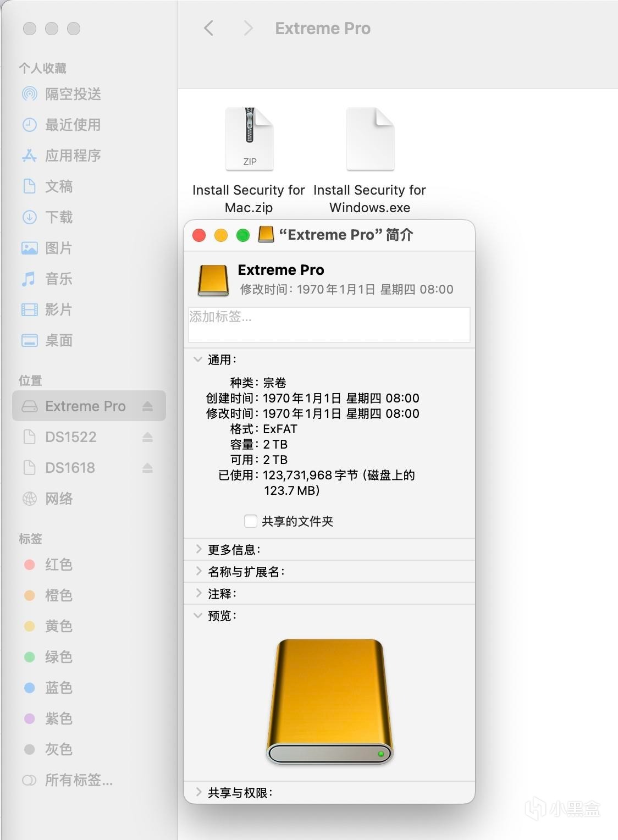Click the format value ExFAT
Screen dimensions: 618x840
click(x=280, y=429)
